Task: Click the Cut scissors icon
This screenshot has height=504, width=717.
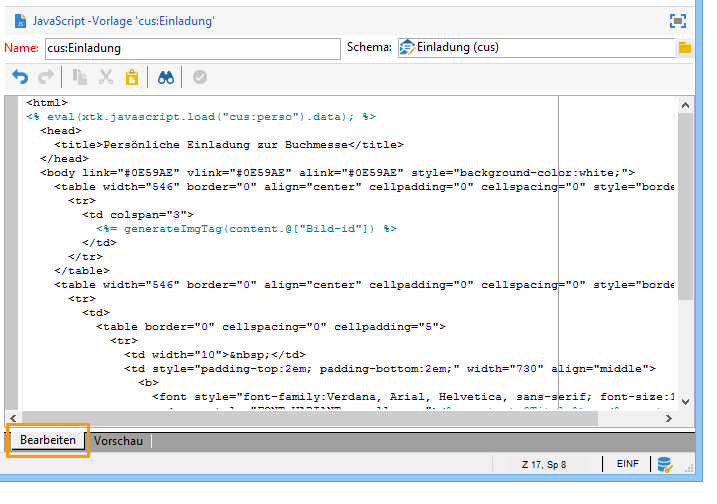Action: [x=106, y=77]
